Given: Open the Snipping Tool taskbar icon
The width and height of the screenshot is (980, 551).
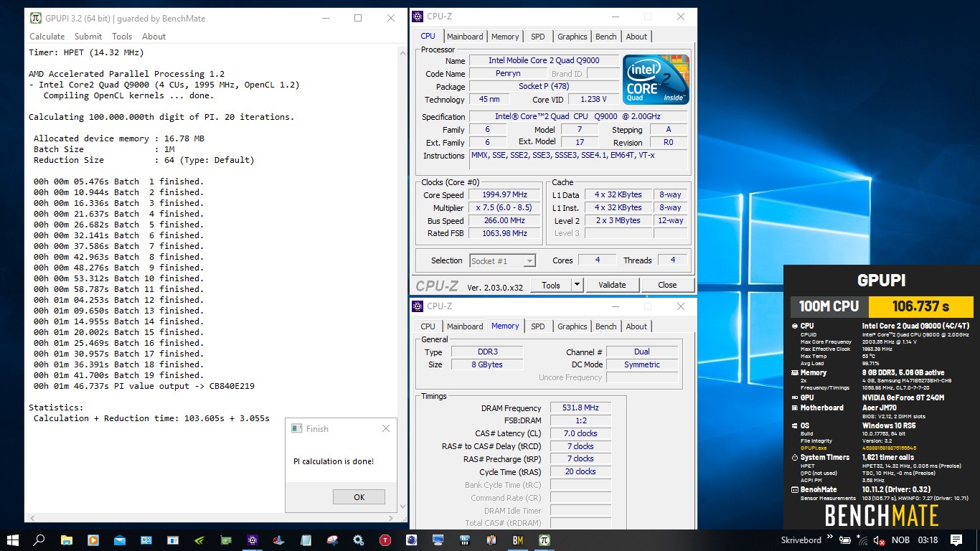Looking at the screenshot, I should click(332, 540).
